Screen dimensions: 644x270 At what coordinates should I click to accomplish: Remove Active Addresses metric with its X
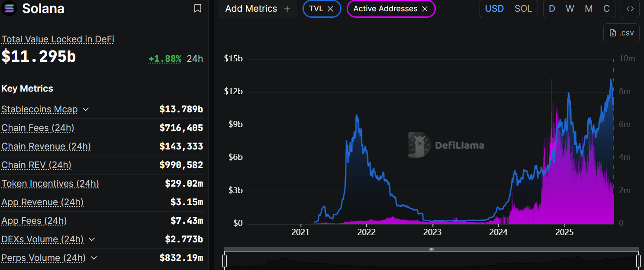coord(425,9)
